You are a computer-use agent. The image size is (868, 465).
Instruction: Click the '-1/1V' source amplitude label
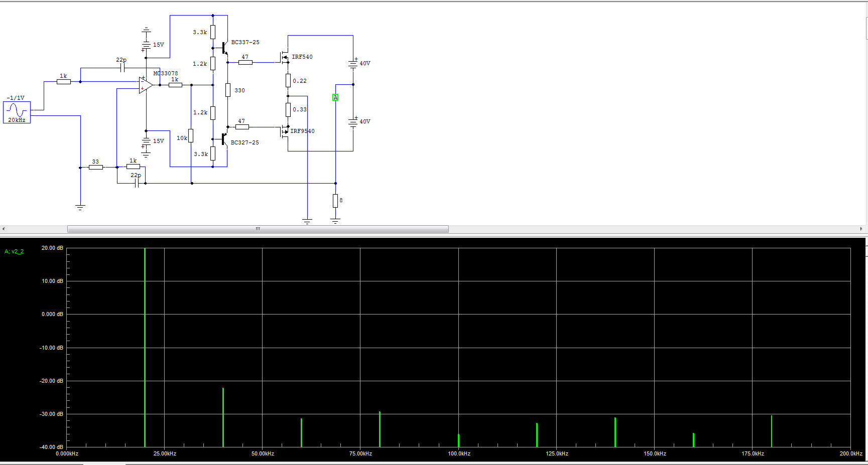(16, 98)
